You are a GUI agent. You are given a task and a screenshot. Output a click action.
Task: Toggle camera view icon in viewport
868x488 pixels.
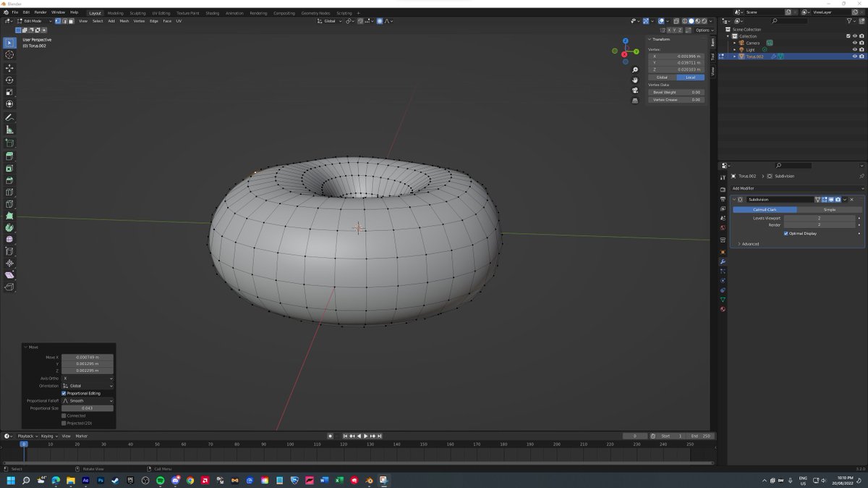coord(635,91)
